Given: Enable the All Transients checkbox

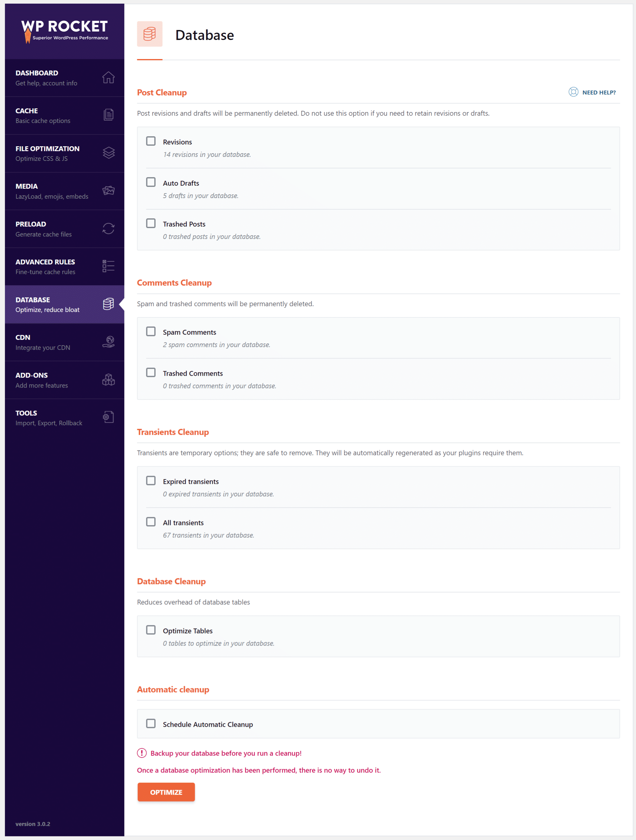Looking at the screenshot, I should coord(150,521).
